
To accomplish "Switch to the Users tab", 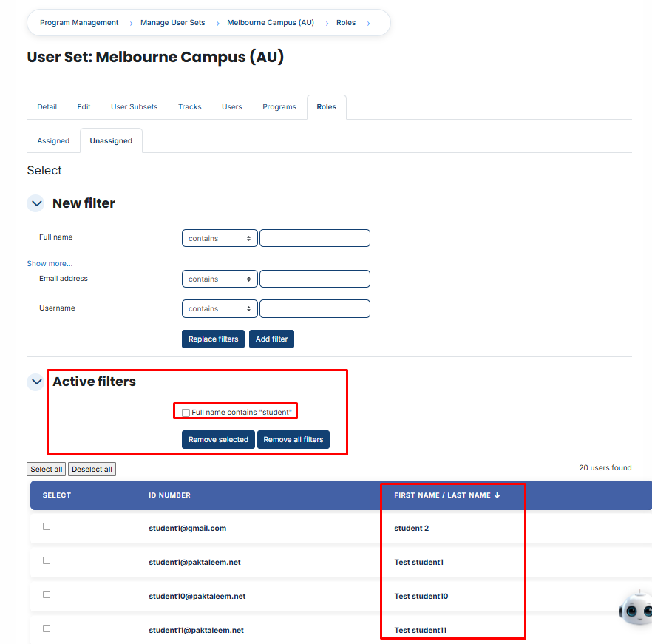I will [x=231, y=107].
